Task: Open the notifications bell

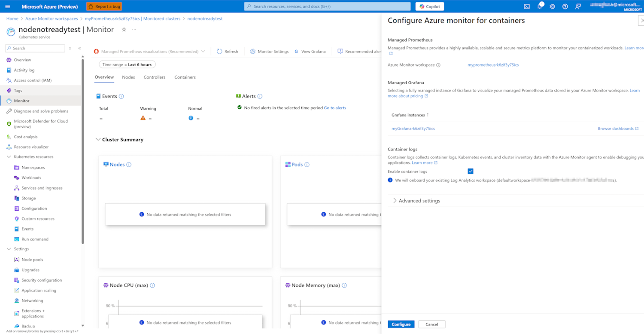Action: tap(540, 6)
